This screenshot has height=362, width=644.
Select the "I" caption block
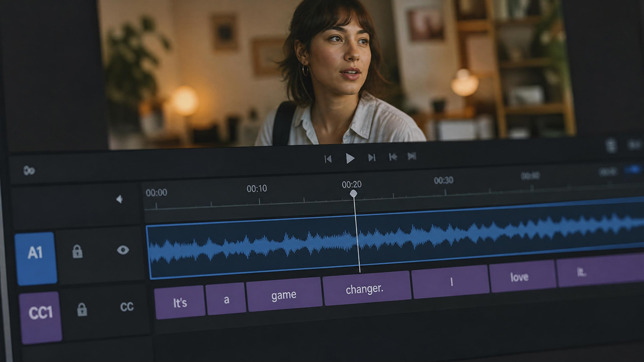(450, 282)
